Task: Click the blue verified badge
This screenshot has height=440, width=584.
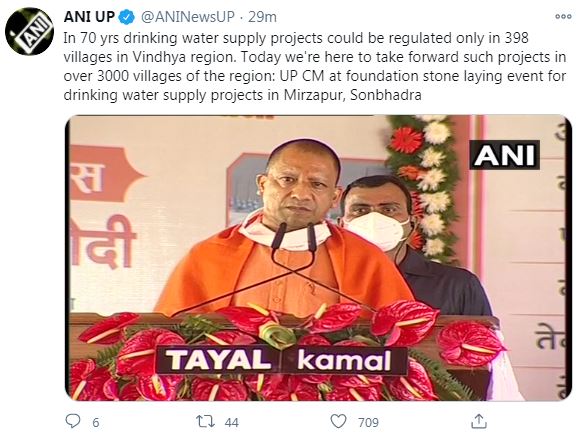Action: (x=128, y=17)
